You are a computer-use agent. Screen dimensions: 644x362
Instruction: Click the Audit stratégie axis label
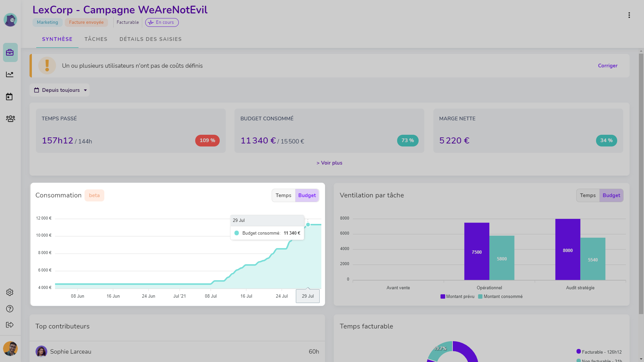point(580,288)
